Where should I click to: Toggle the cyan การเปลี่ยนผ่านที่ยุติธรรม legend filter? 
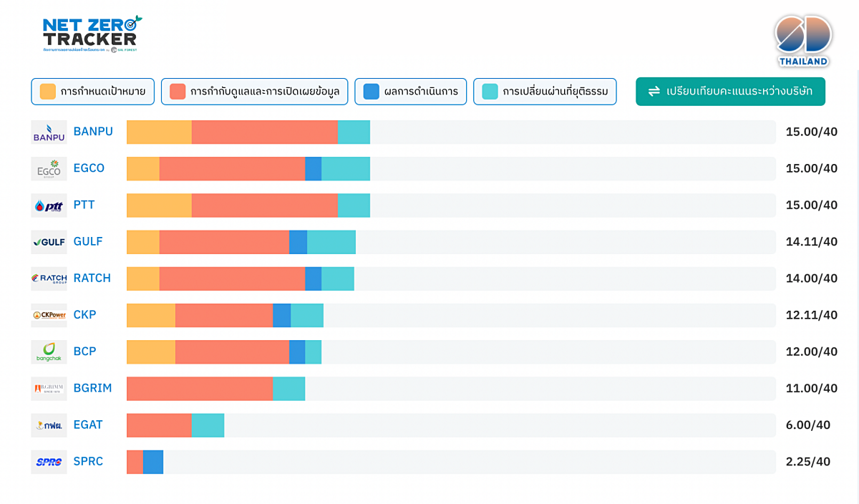(x=544, y=92)
